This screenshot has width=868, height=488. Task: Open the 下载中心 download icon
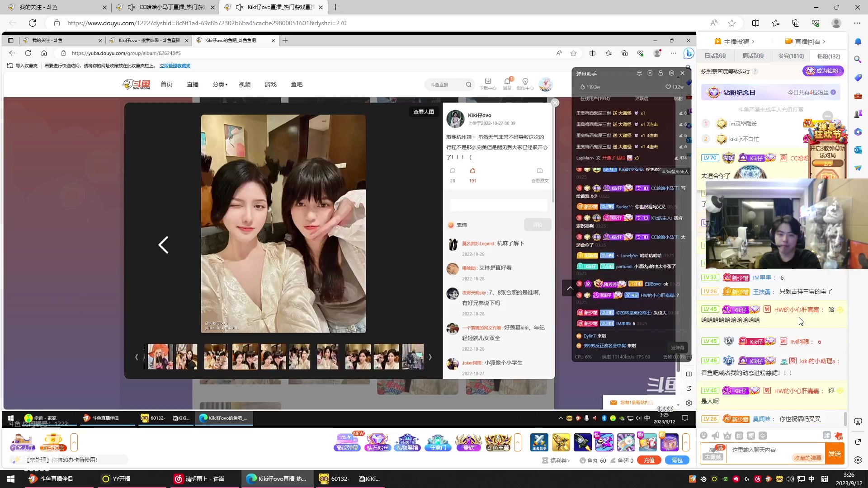point(488,84)
